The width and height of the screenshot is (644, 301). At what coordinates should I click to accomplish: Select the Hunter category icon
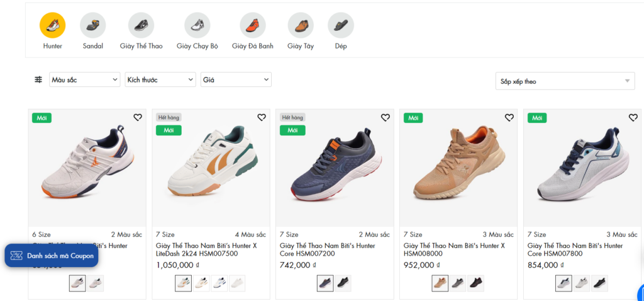tap(53, 25)
